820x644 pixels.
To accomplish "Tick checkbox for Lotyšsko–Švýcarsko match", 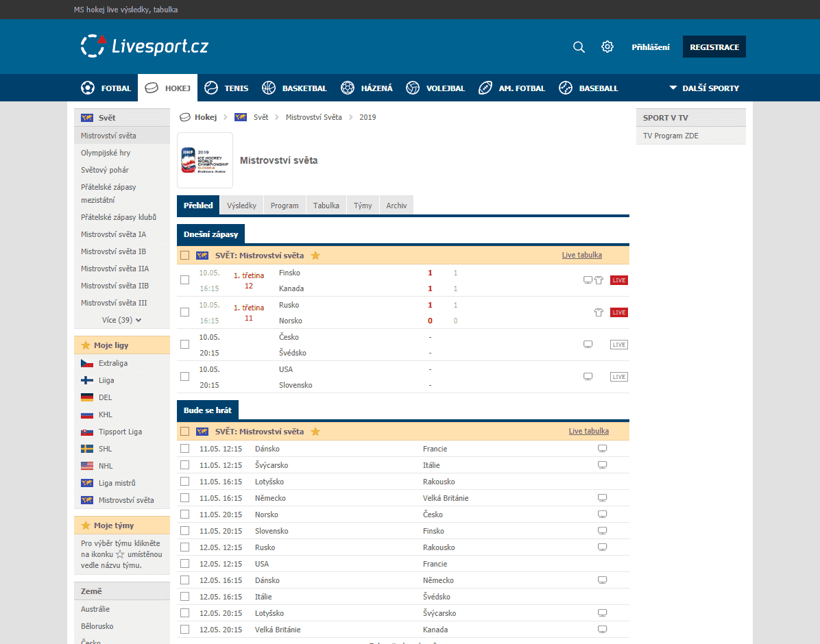I will [x=184, y=613].
